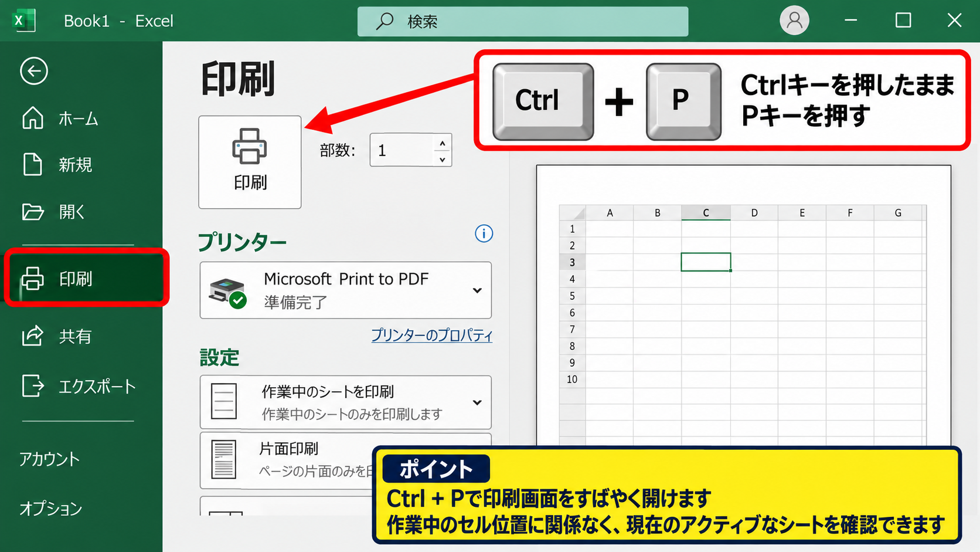Open the 共有 sidebar item
The width and height of the screenshot is (980, 552).
57,336
